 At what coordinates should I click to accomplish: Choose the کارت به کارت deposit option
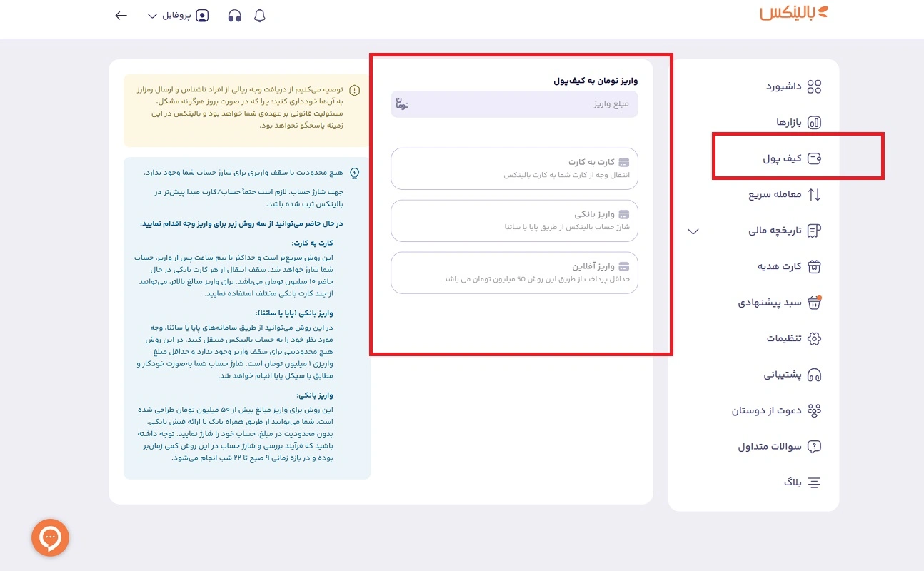point(514,168)
